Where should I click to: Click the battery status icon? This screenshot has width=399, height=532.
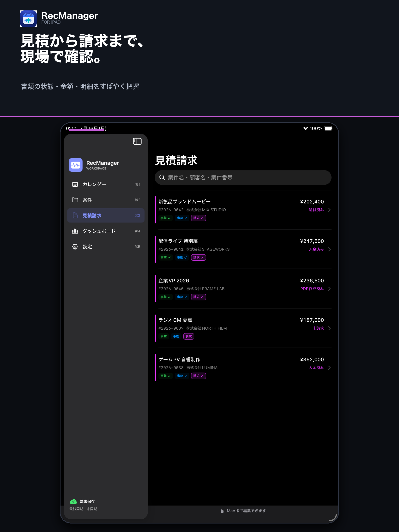[328, 128]
